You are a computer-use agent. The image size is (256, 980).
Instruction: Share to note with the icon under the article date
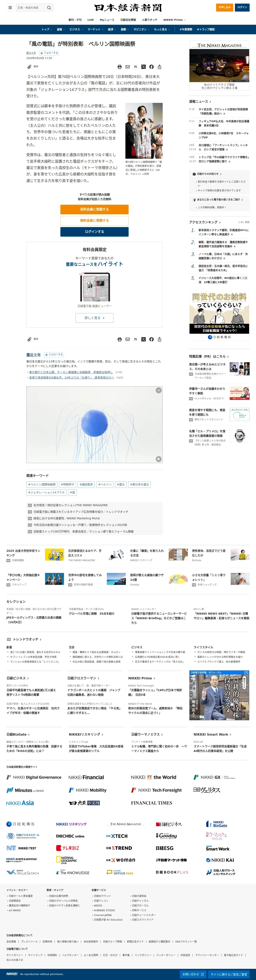[135, 67]
